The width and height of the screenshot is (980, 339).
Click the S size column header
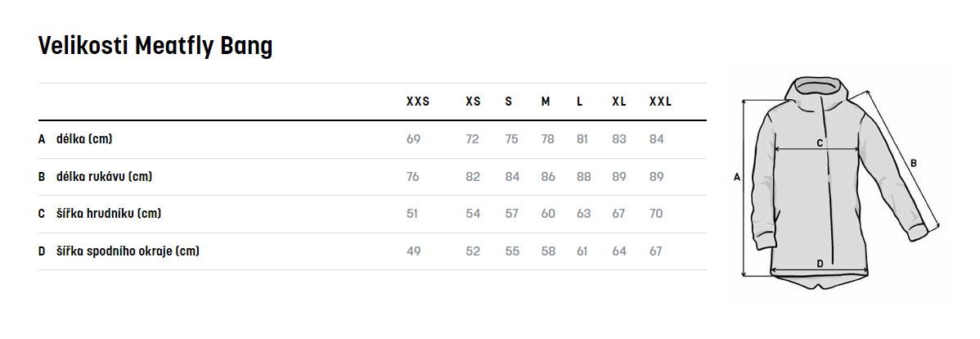coord(508,102)
